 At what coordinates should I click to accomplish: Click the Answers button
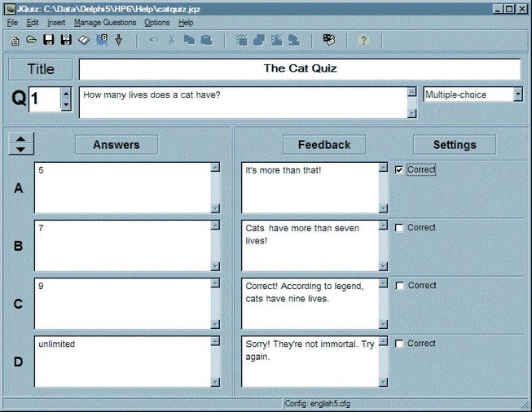[x=117, y=145]
